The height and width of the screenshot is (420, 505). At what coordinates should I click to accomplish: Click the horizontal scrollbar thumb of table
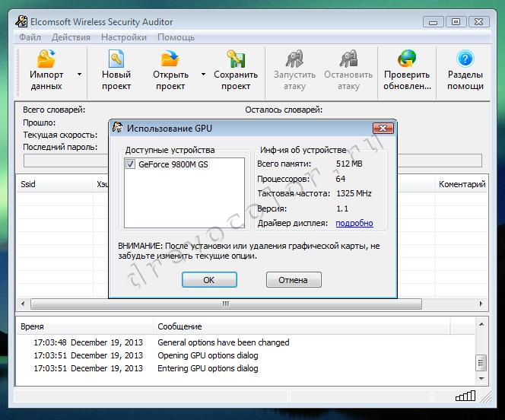point(226,304)
